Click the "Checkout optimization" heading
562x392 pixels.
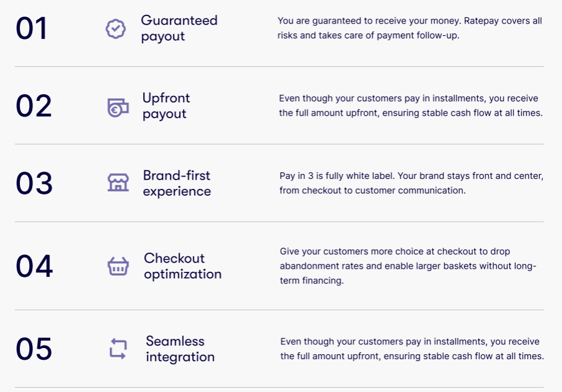click(182, 266)
